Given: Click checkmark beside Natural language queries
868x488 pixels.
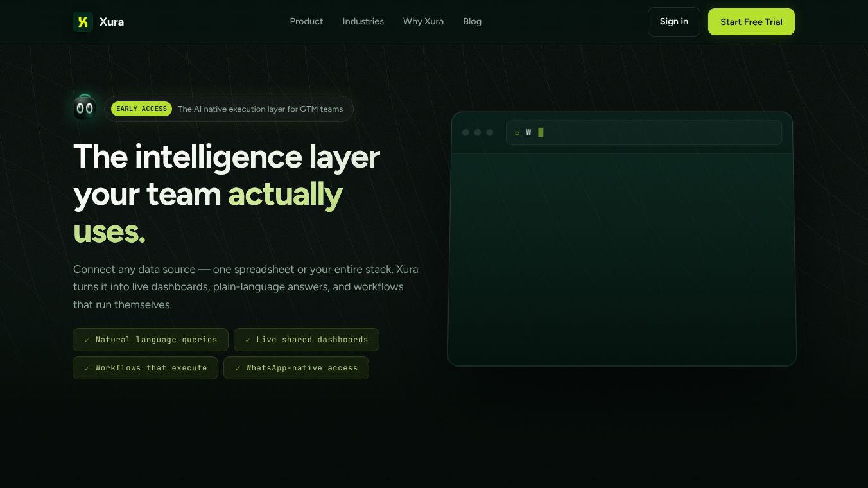Looking at the screenshot, I should click(x=87, y=340).
